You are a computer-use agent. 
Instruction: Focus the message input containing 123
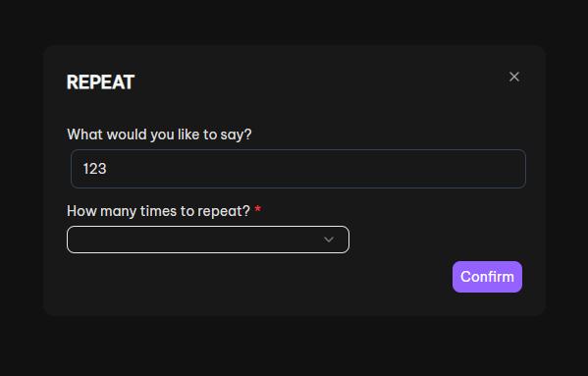click(298, 169)
